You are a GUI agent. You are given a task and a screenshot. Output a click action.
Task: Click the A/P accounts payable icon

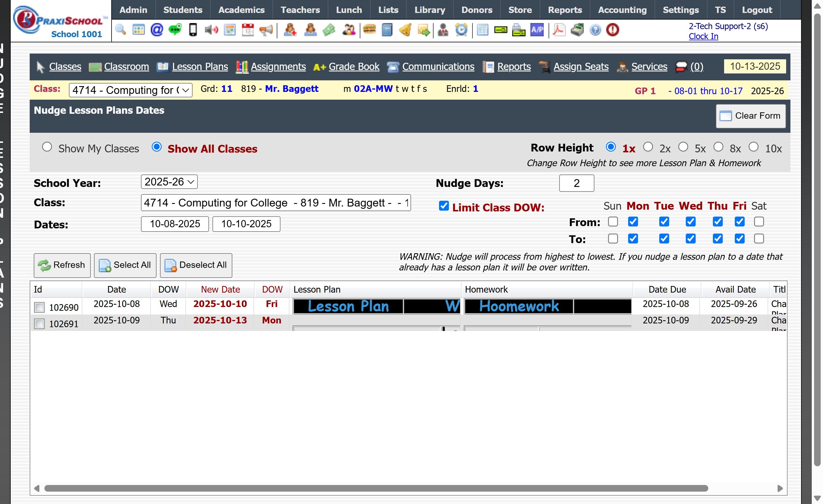coord(537,30)
